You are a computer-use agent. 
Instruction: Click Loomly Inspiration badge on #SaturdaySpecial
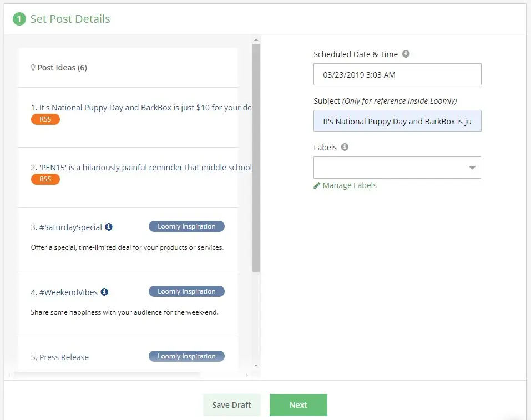[186, 226]
